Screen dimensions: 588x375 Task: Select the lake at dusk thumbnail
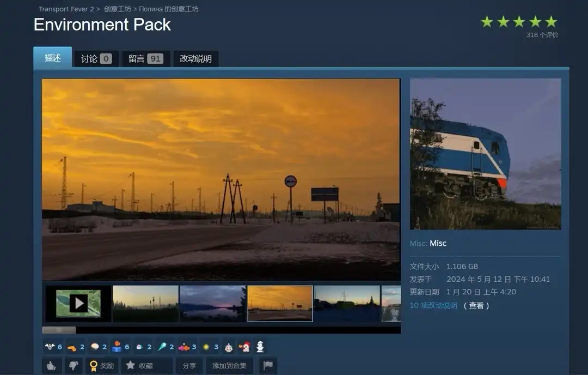(x=212, y=304)
